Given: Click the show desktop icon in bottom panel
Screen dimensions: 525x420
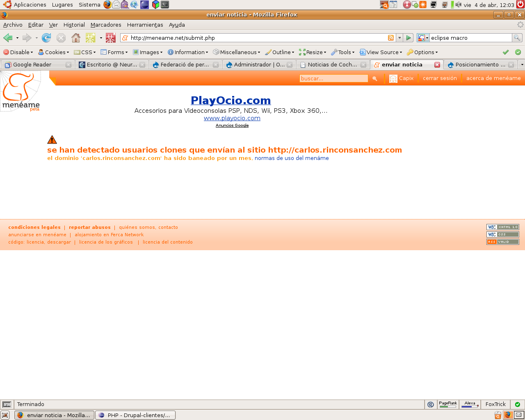Looking at the screenshot, I should click(5, 415).
